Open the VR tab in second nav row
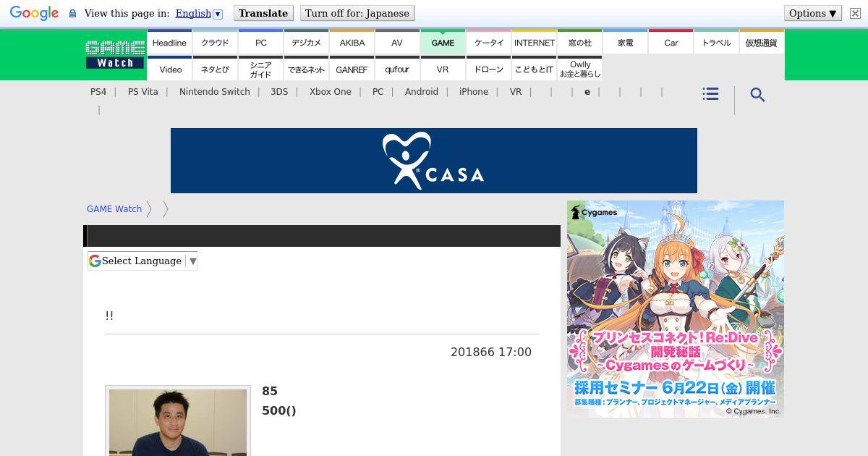868x456 pixels. 443,69
